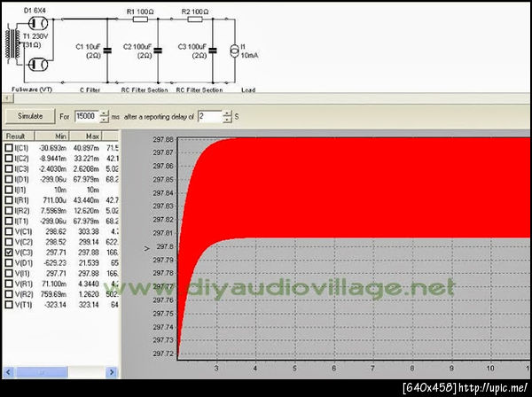
Task: Select the C3 100uF capacitor symbol
Action: coord(213,51)
